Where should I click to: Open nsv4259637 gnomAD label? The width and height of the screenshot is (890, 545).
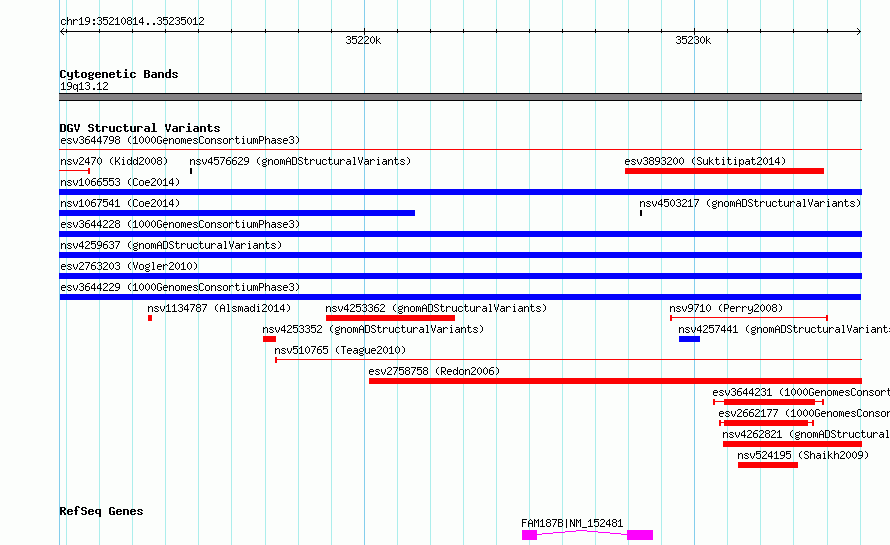pyautogui.click(x=171, y=245)
